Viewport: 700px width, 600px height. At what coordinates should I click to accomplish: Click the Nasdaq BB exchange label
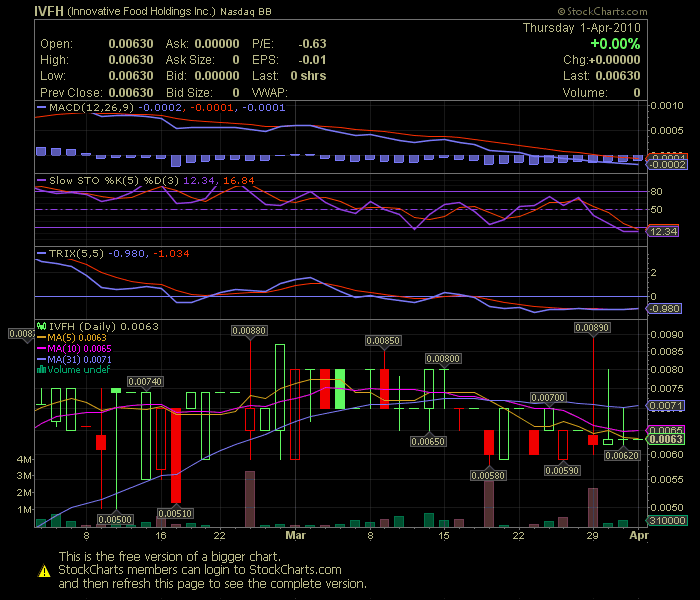(x=246, y=12)
